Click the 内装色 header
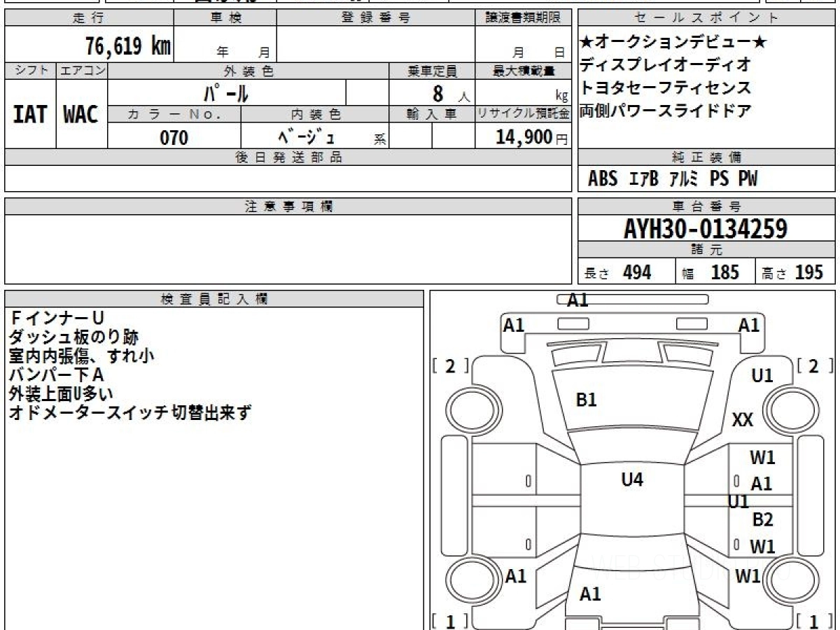This screenshot has height=630, width=840. [x=315, y=114]
